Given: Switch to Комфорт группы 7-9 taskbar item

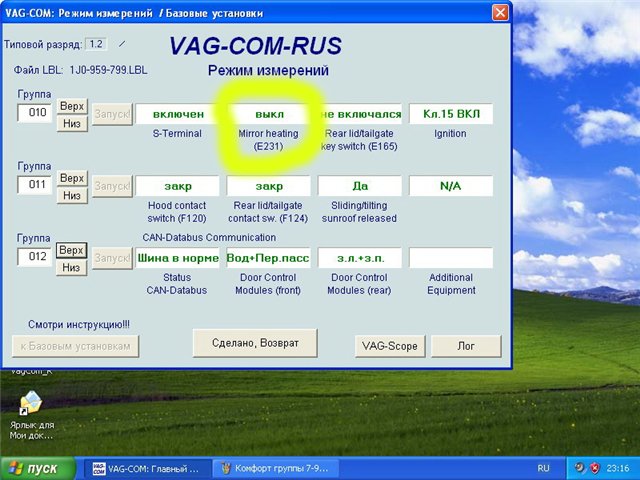Looking at the screenshot, I should point(276,469).
